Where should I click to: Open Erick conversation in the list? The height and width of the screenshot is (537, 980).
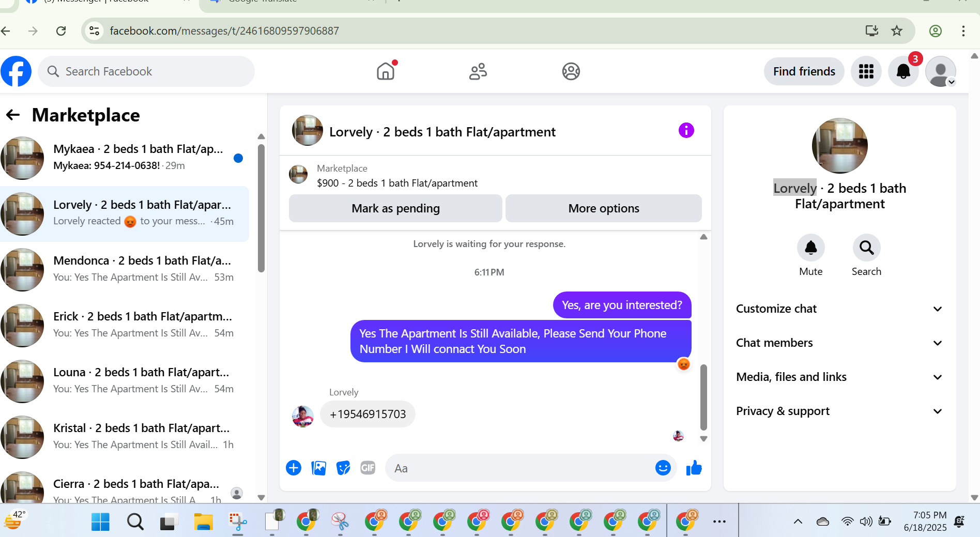(x=125, y=325)
